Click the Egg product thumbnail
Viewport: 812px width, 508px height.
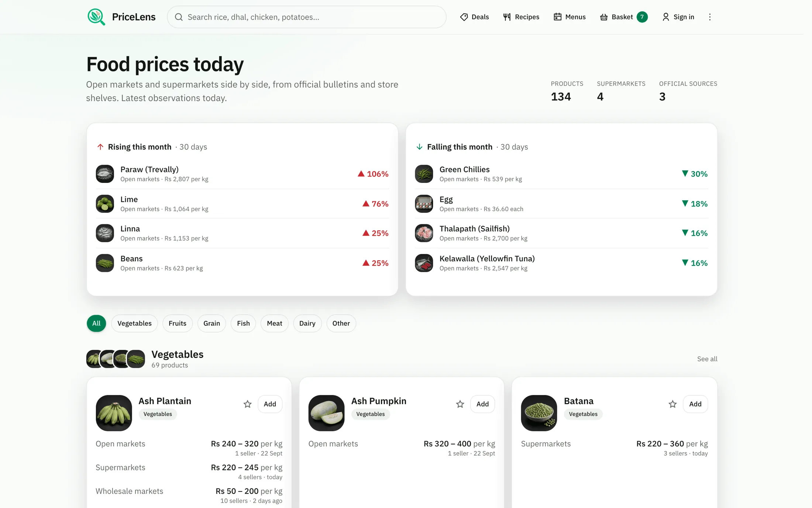coord(424,204)
